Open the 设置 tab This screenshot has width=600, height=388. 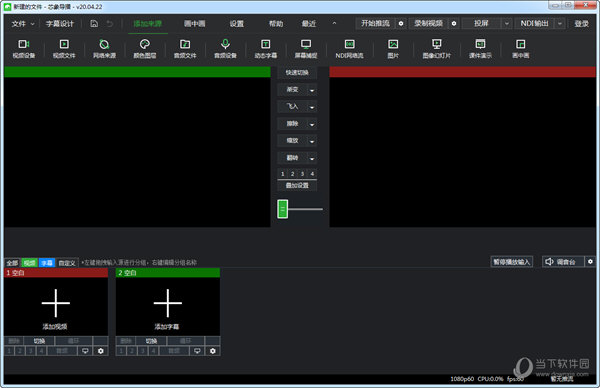coord(236,24)
